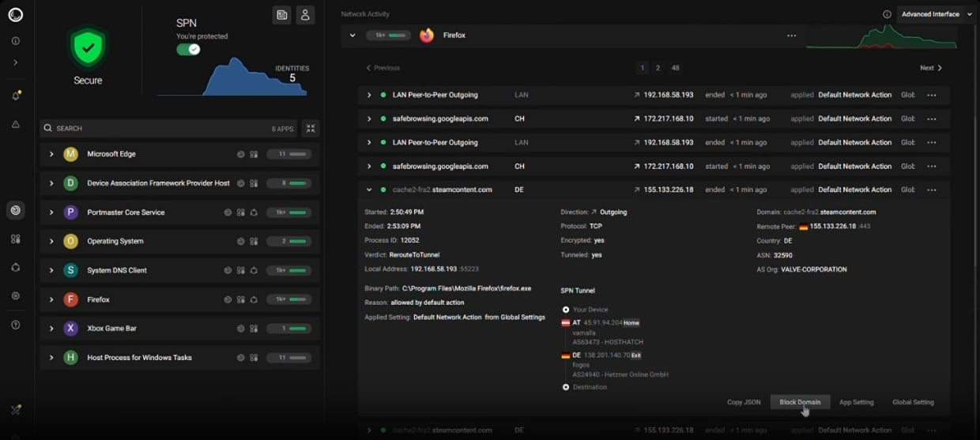Open the three-dots menu on the 155.133.226.18 row
Image resolution: width=980 pixels, height=440 pixels.
(932, 190)
